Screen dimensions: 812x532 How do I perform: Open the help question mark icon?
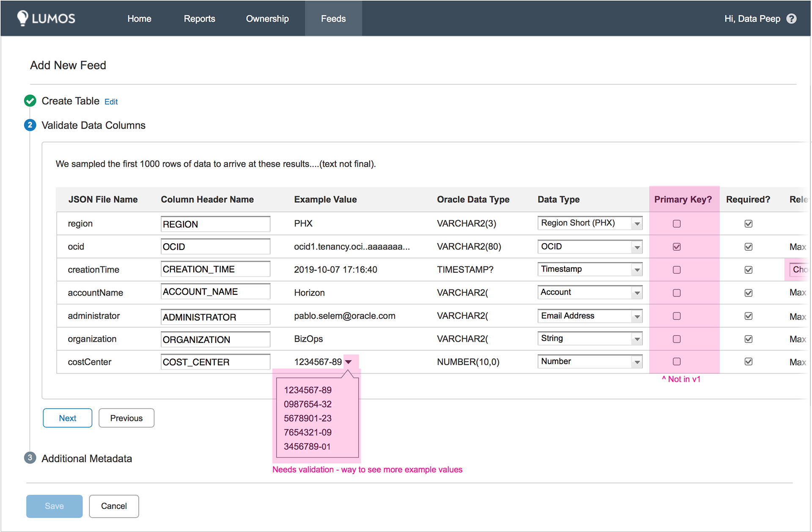(791, 19)
